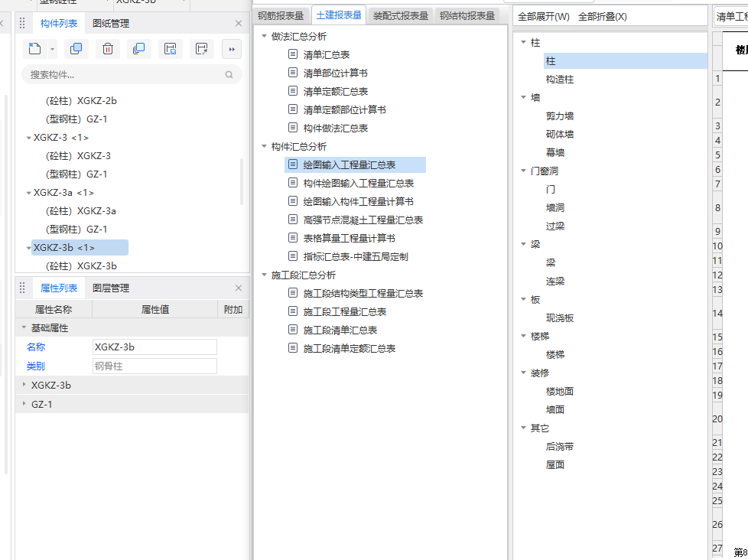Open the 清单定额汇总表 report icon
Screen dimensions: 748x560
point(293,90)
